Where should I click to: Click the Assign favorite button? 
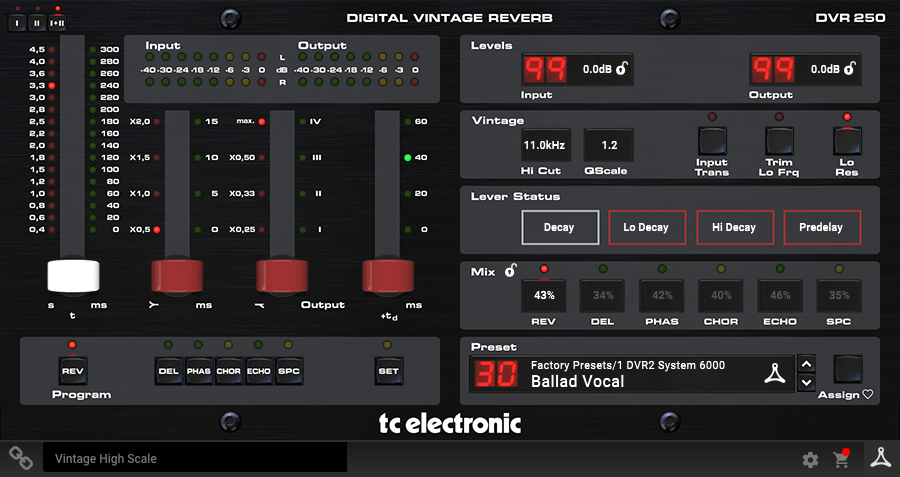(x=848, y=369)
